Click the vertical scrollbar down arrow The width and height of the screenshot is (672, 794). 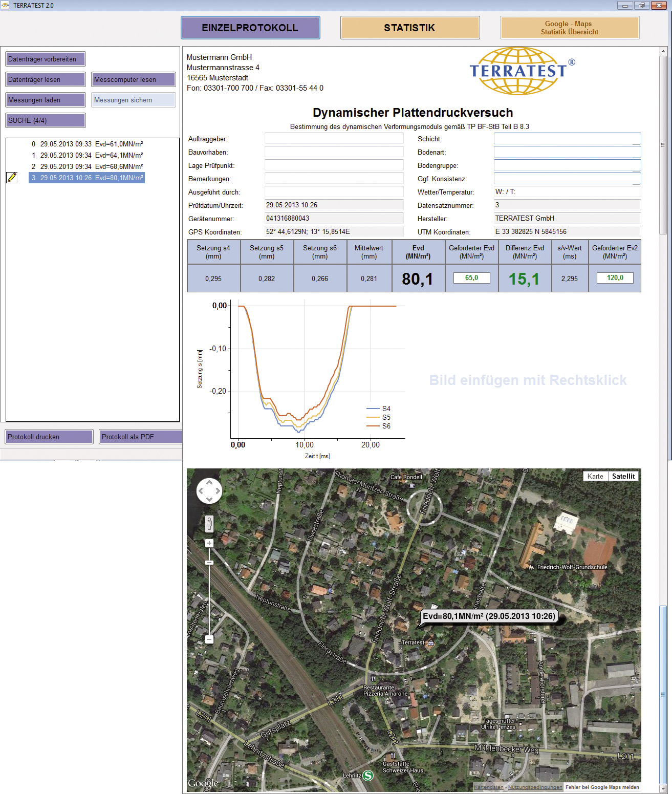pos(663,789)
